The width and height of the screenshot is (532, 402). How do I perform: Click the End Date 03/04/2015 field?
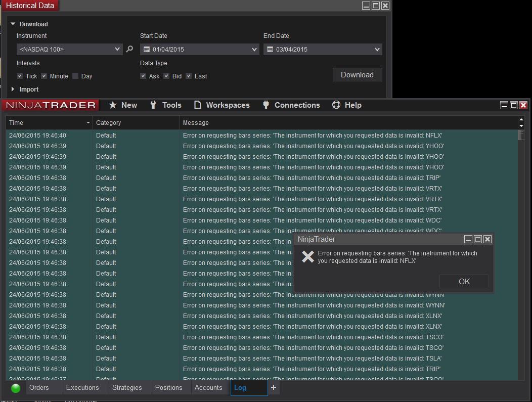323,50
